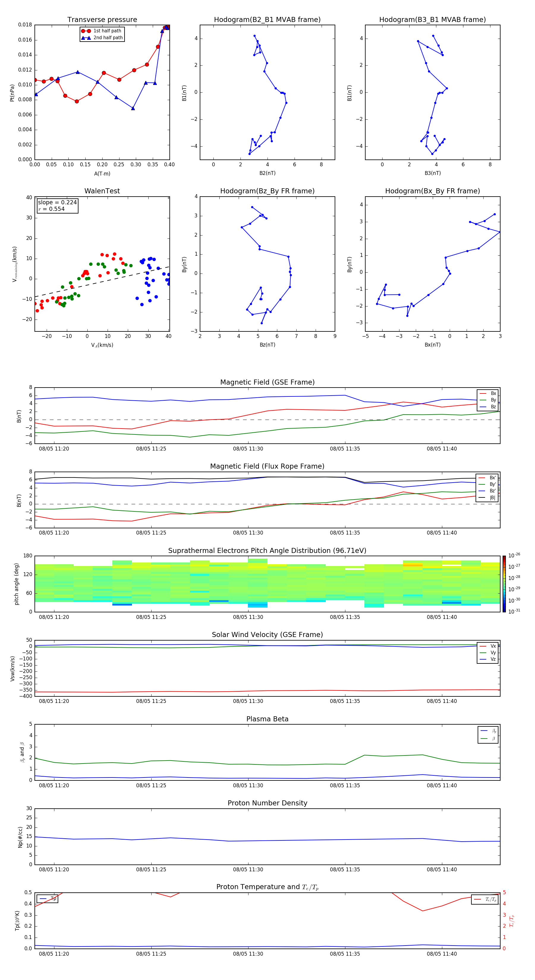Click the 'Solar Wind Velocity (GSE Frame)' title
535x980 pixels.
267,635
